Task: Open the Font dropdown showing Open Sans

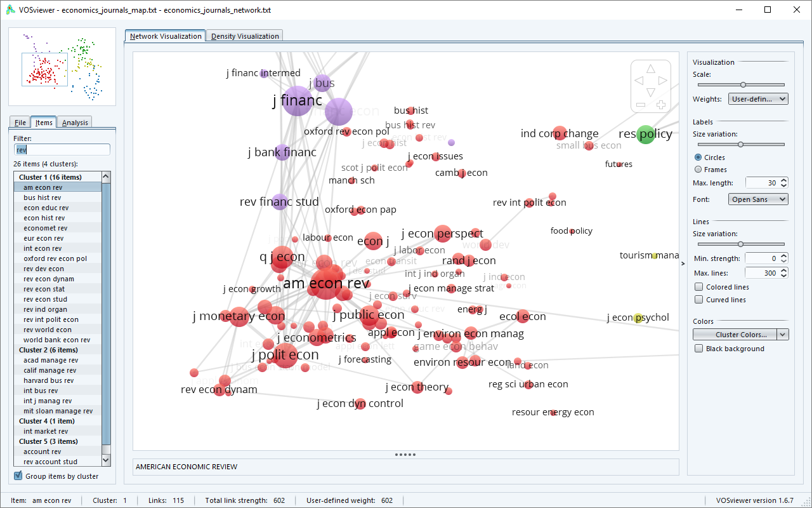Action: coord(757,199)
